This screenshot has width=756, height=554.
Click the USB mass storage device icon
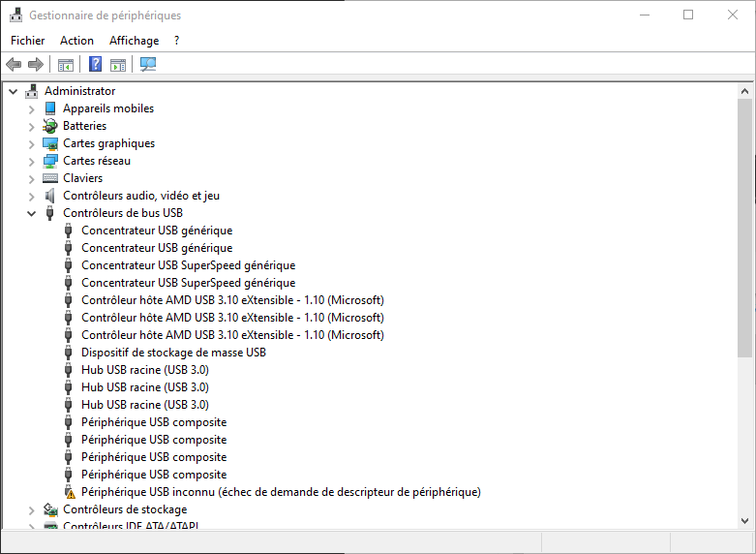coord(68,353)
